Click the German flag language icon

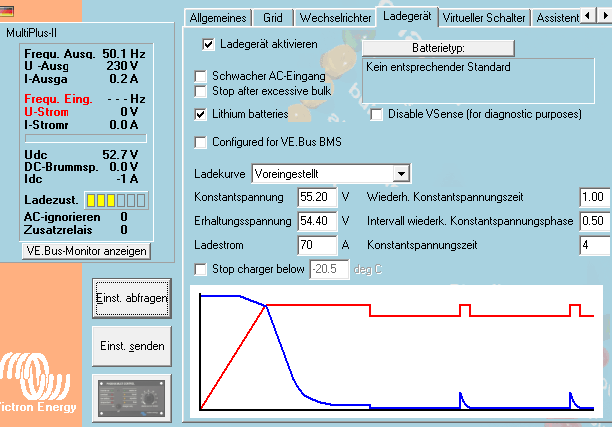6,11
